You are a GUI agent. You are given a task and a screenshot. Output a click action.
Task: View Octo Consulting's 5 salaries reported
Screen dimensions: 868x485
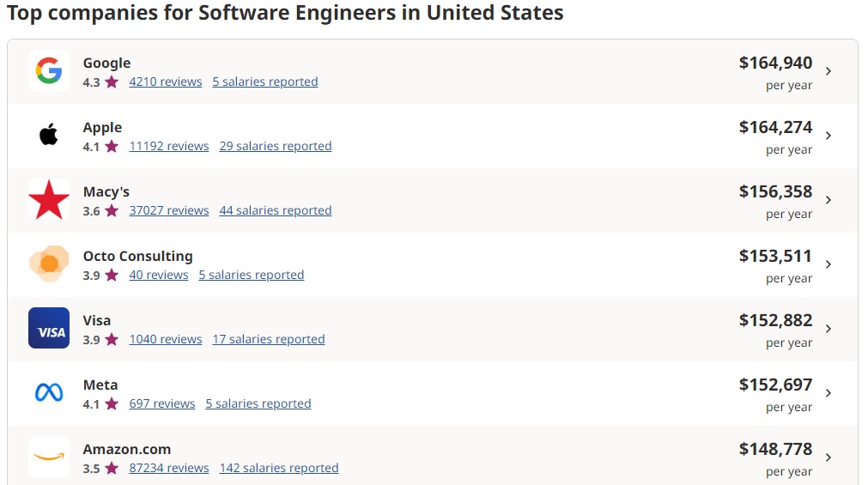(x=252, y=275)
